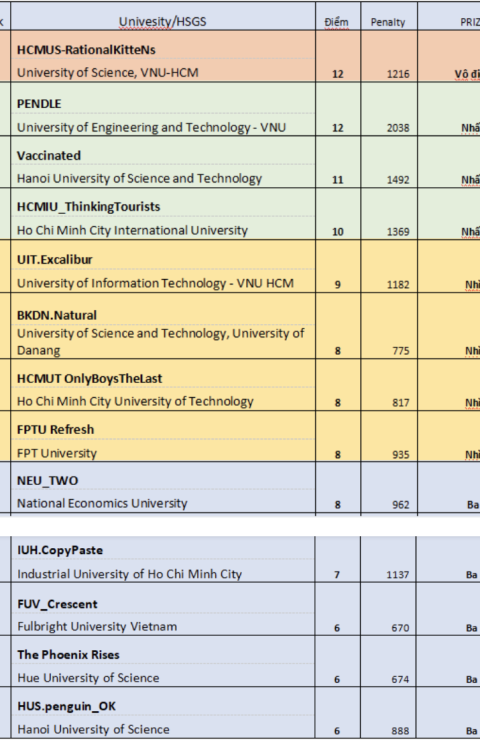Click penalty value 670
Screen dimensions: 480x750
point(400,628)
